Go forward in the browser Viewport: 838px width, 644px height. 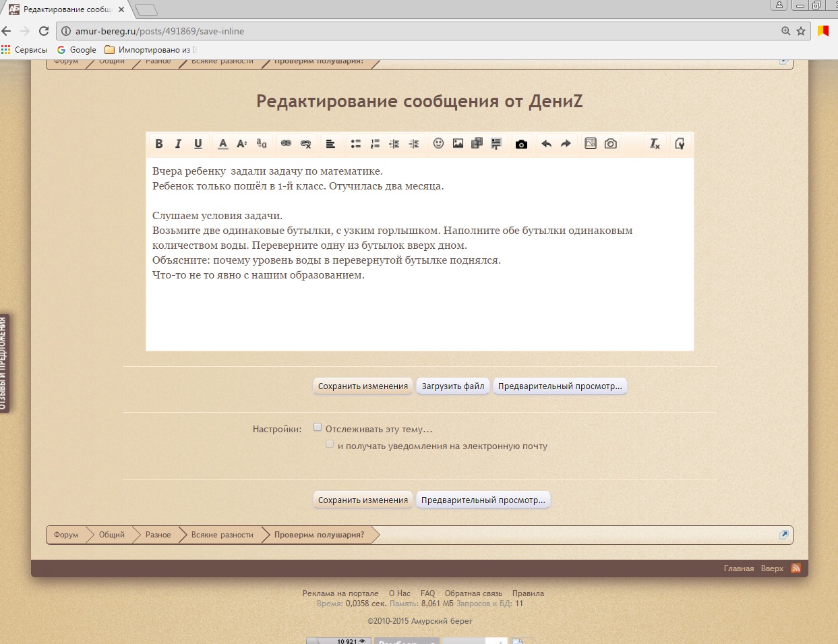tap(25, 31)
